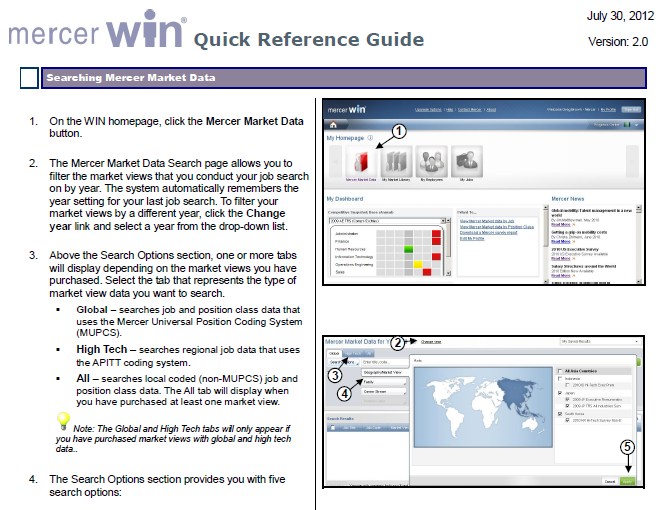Click the Change year link
663x510 pixels.
click(431, 342)
